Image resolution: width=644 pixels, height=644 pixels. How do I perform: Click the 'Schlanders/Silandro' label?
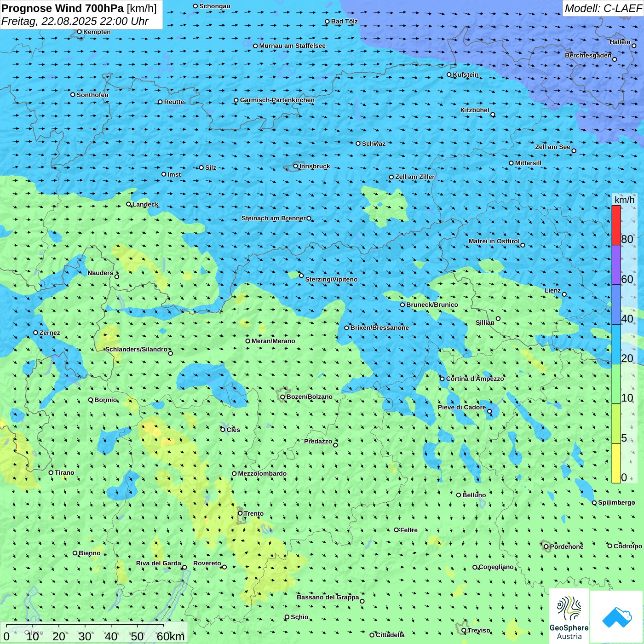pos(136,349)
